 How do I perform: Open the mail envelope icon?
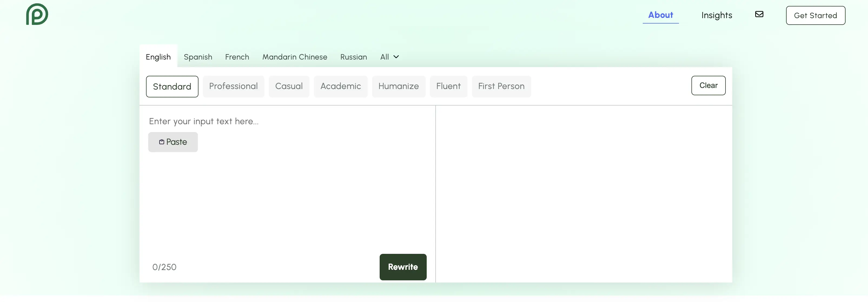pyautogui.click(x=759, y=14)
